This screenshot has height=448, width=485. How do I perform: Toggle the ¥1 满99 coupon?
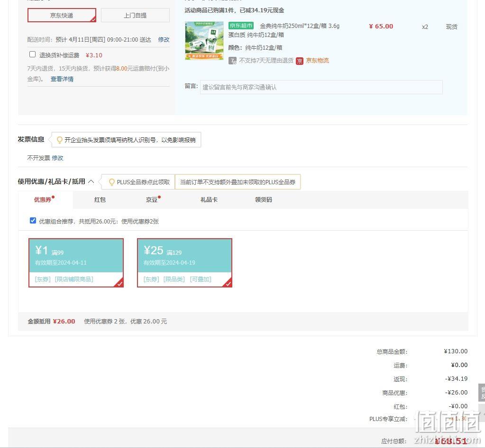coord(76,263)
